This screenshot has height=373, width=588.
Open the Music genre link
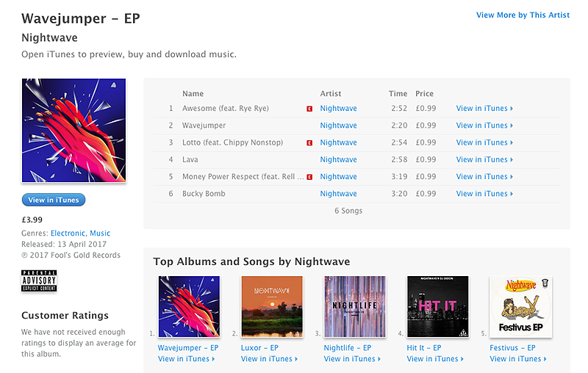(100, 233)
